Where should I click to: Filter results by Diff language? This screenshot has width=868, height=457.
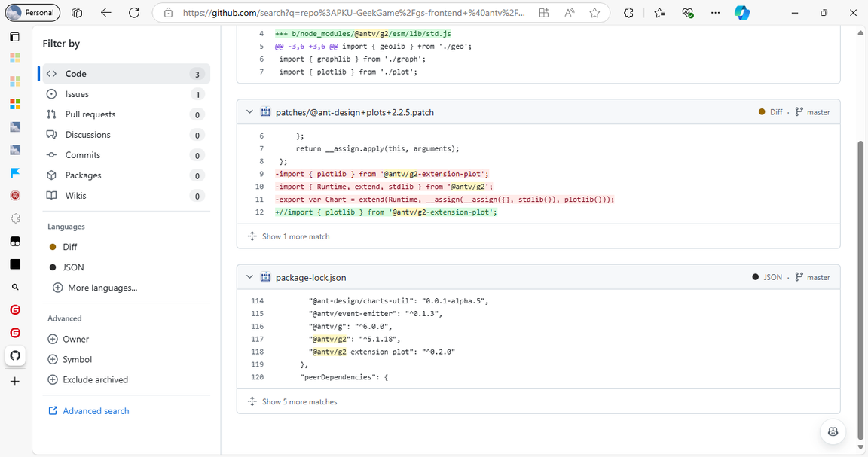(x=69, y=247)
